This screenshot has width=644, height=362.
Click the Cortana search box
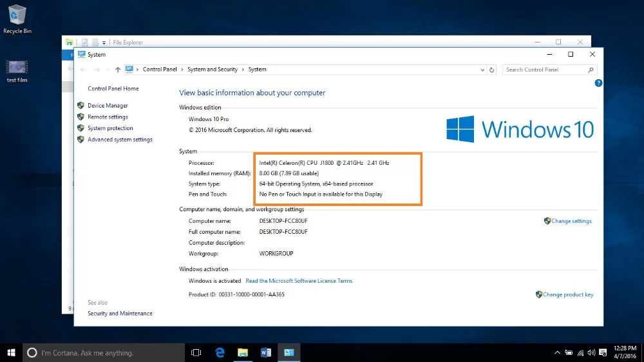pyautogui.click(x=104, y=352)
